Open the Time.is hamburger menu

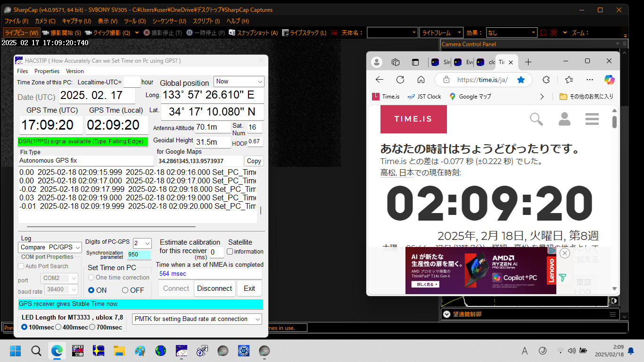[592, 119]
